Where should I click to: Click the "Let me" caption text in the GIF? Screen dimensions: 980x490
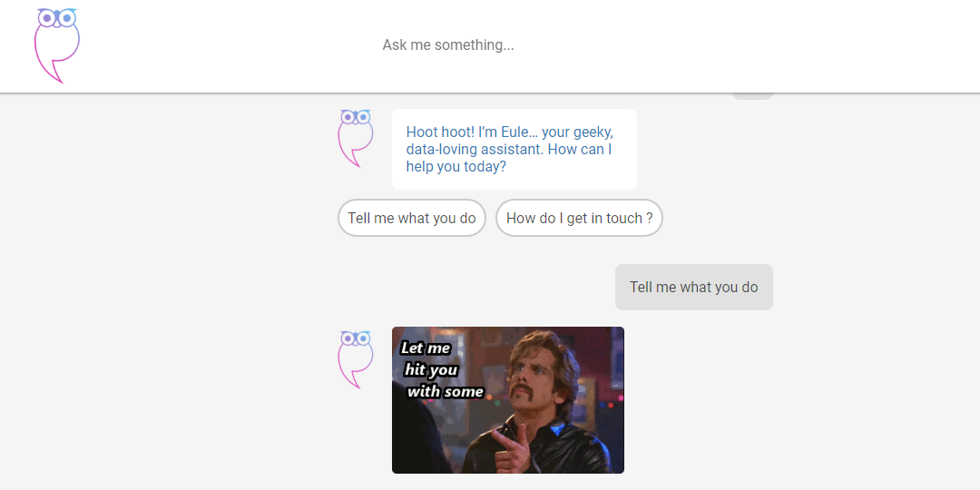425,348
